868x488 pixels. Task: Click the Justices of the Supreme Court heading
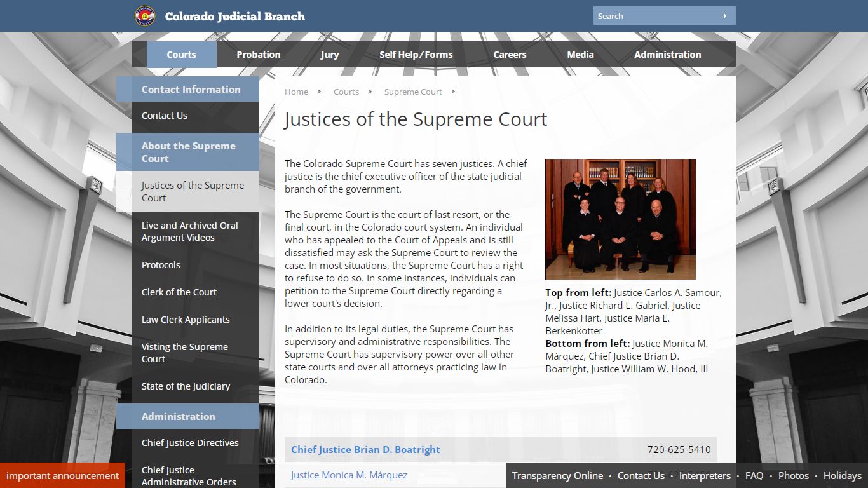coord(416,119)
